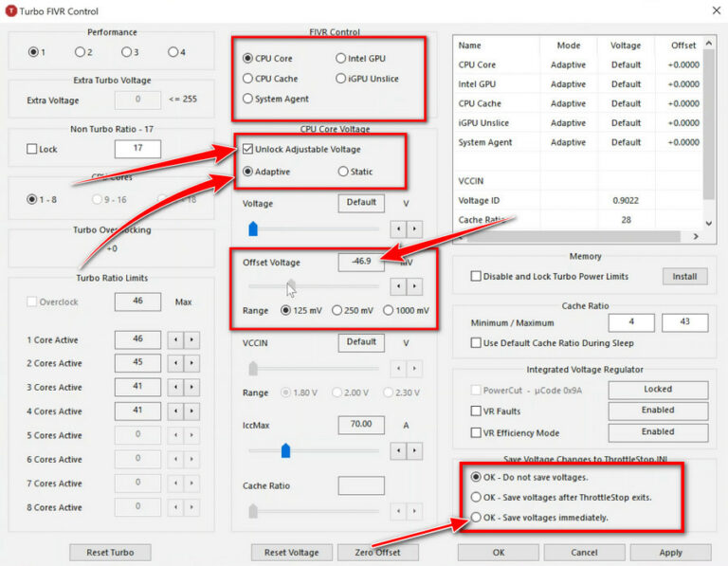
Task: Check the VR Efficiency Mode box
Action: (476, 432)
